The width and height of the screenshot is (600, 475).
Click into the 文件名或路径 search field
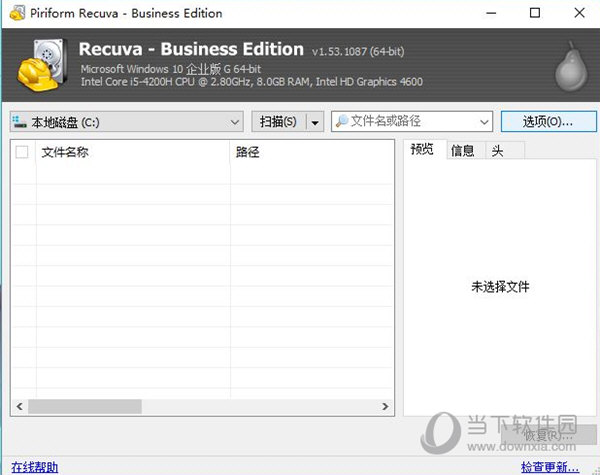pos(412,121)
